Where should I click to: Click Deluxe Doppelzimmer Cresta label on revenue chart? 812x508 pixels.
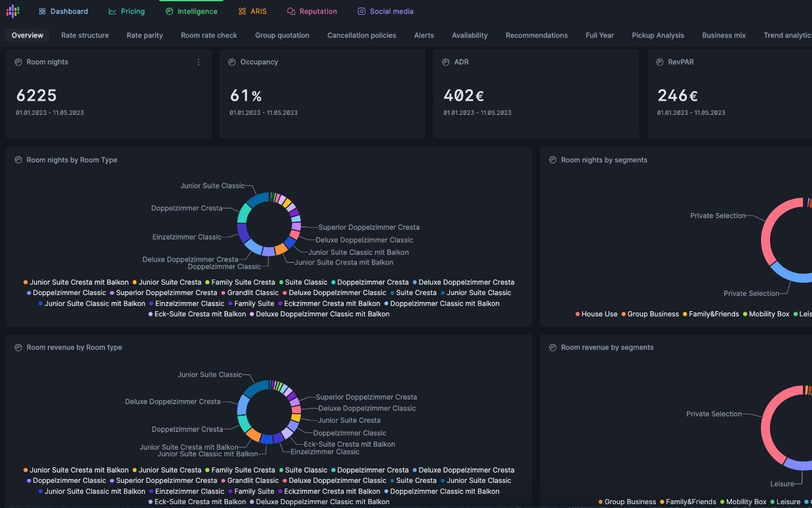(x=172, y=401)
